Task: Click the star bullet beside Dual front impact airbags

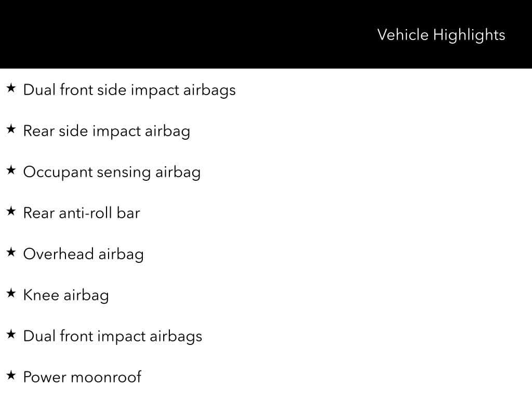Action: [x=11, y=335]
